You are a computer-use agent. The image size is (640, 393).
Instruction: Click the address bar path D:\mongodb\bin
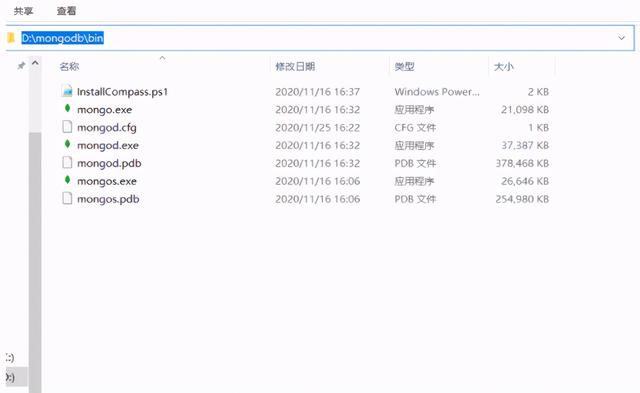pyautogui.click(x=62, y=38)
